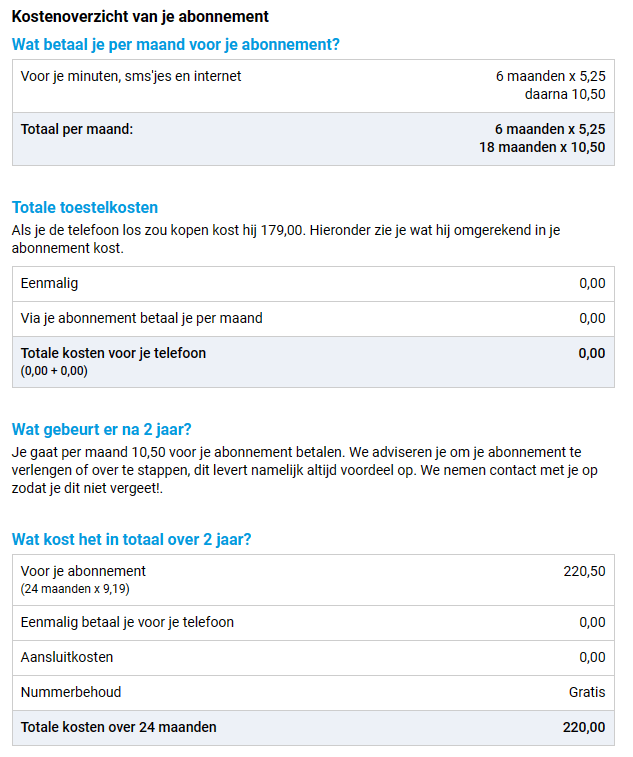The width and height of the screenshot is (633, 757).
Task: Click 'Totale kosten over 24 maanden' label
Action: pos(118,727)
